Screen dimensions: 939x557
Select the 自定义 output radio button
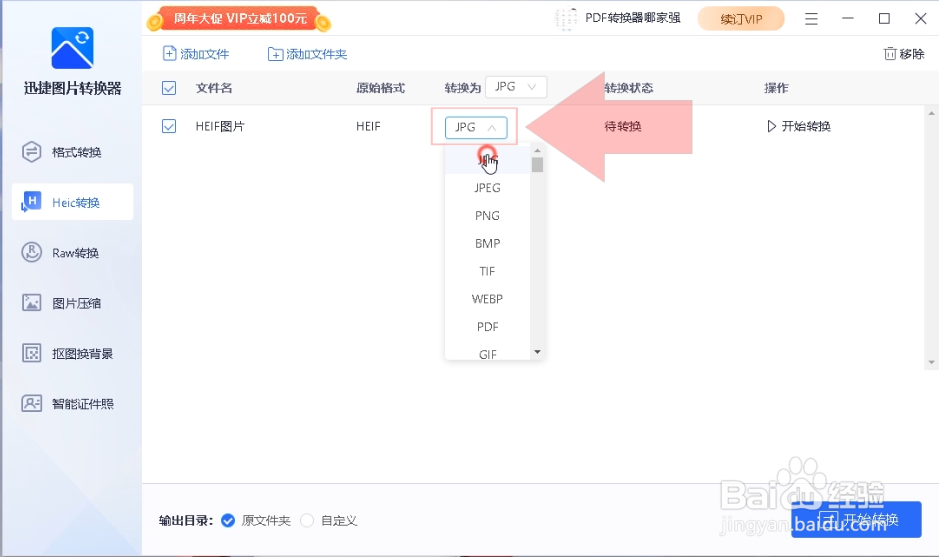coord(307,520)
